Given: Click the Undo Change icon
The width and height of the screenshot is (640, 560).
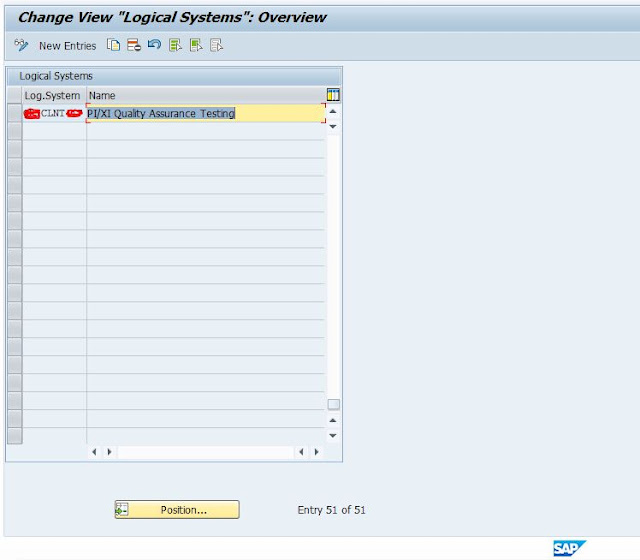Looking at the screenshot, I should 154,44.
